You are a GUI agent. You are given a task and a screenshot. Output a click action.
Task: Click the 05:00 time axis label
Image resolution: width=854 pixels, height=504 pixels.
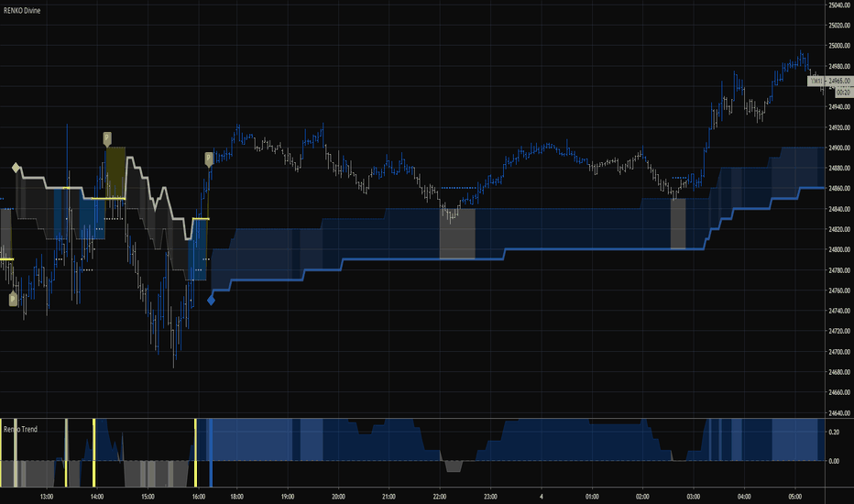(x=795, y=497)
